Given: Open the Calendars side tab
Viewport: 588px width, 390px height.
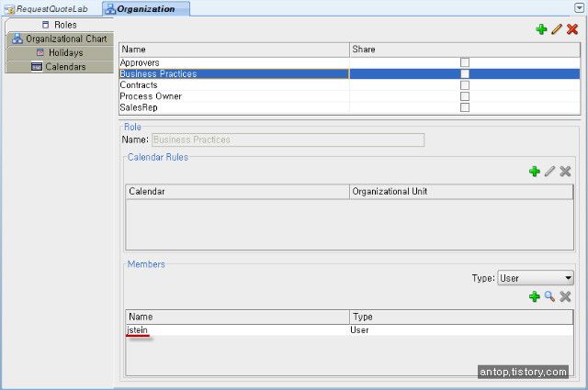Looking at the screenshot, I should [x=60, y=67].
